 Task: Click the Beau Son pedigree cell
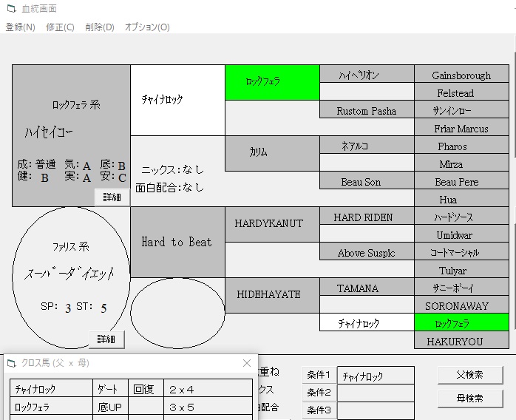tap(367, 180)
